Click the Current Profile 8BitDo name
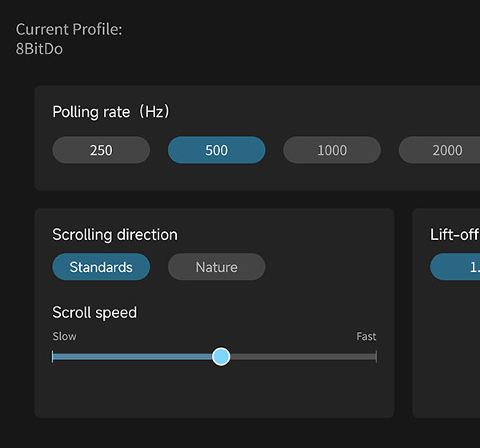Image resolution: width=480 pixels, height=448 pixels. pos(39,49)
